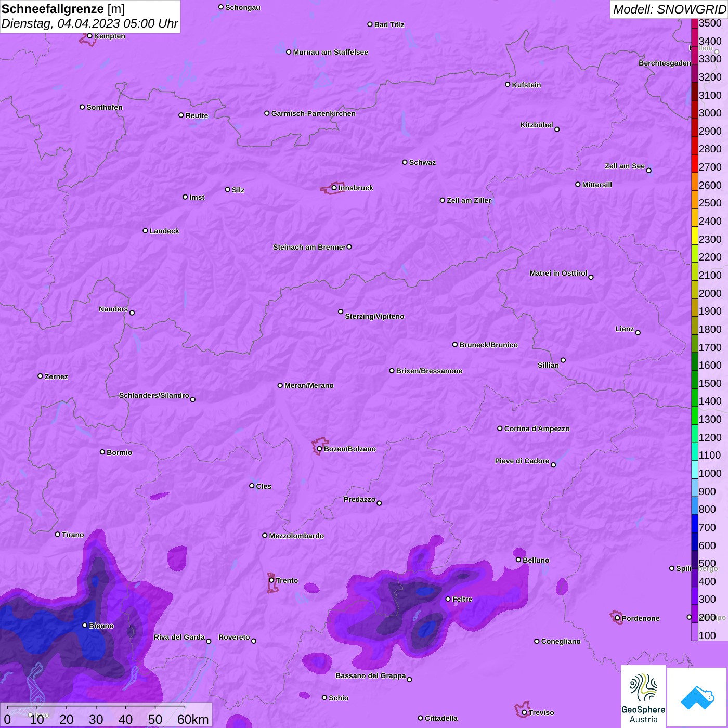Screen dimensions: 728x728
Task: Click the Reutte label
Action: point(197,115)
